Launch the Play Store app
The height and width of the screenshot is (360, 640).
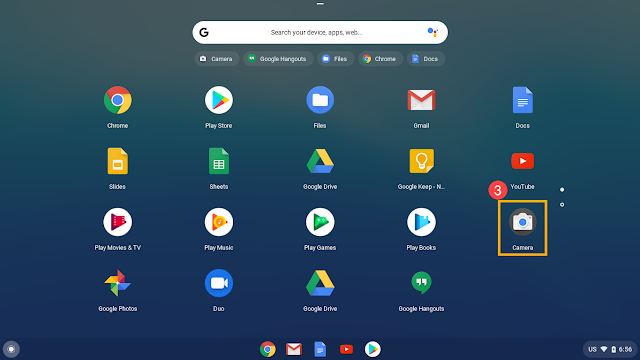pyautogui.click(x=219, y=100)
